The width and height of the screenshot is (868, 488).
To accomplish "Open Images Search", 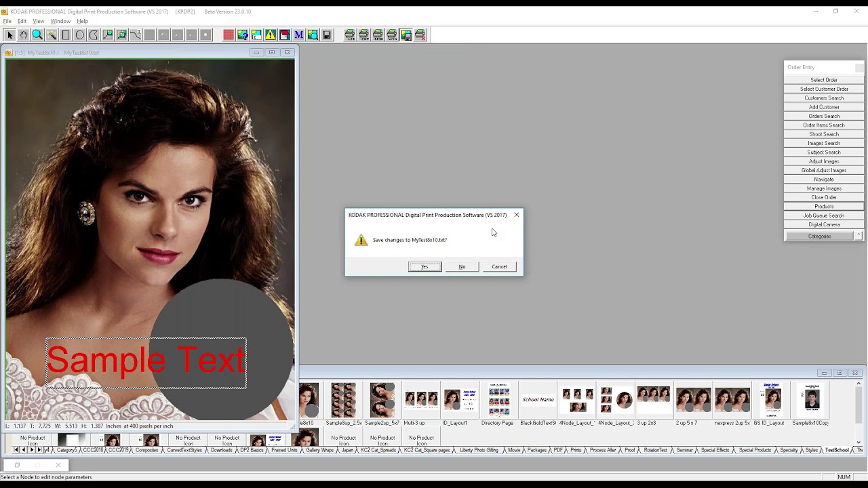I will (824, 143).
